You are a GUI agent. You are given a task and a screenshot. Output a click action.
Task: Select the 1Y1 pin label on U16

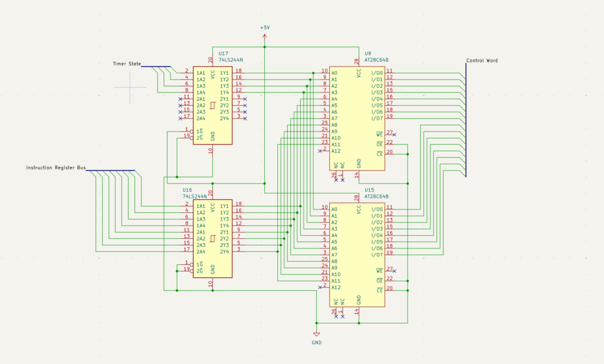(225, 205)
